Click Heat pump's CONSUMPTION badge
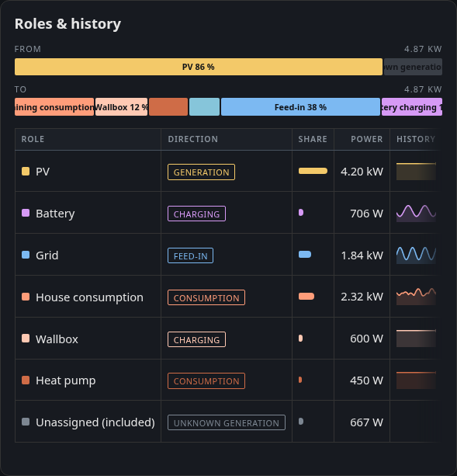The width and height of the screenshot is (457, 476). 206,381
